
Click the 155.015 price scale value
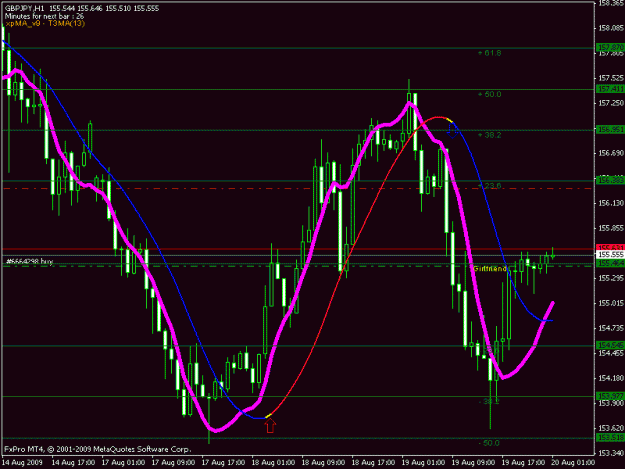point(611,303)
